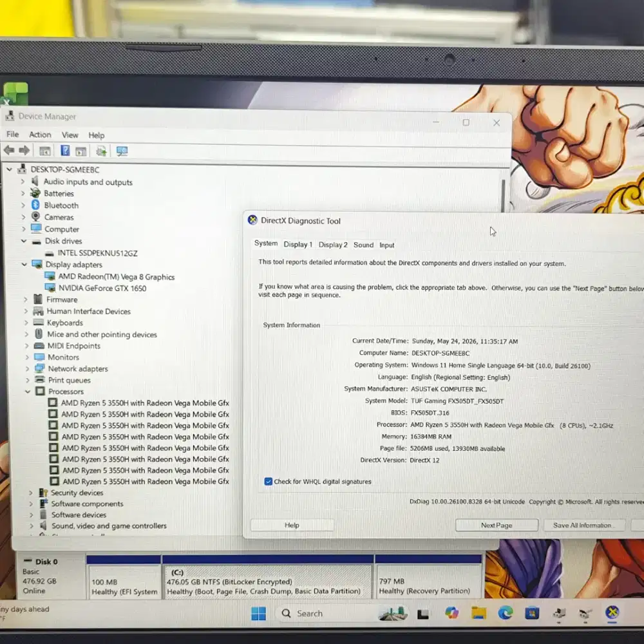The height and width of the screenshot is (644, 644).
Task: Click the Security devices category icon
Action: (43, 492)
